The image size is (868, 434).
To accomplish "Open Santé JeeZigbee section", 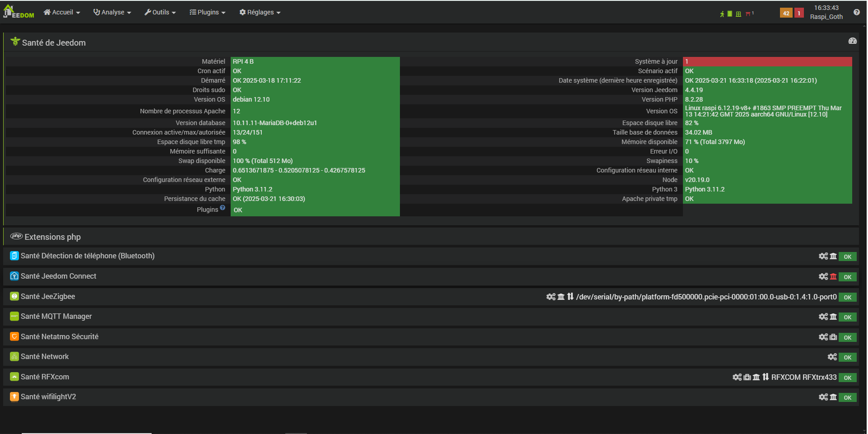I will (48, 297).
